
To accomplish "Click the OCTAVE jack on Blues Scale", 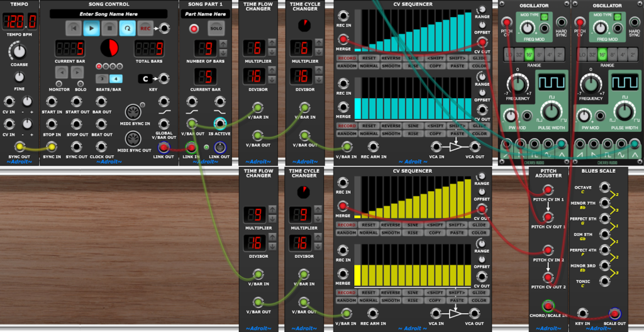I will click(x=604, y=187).
